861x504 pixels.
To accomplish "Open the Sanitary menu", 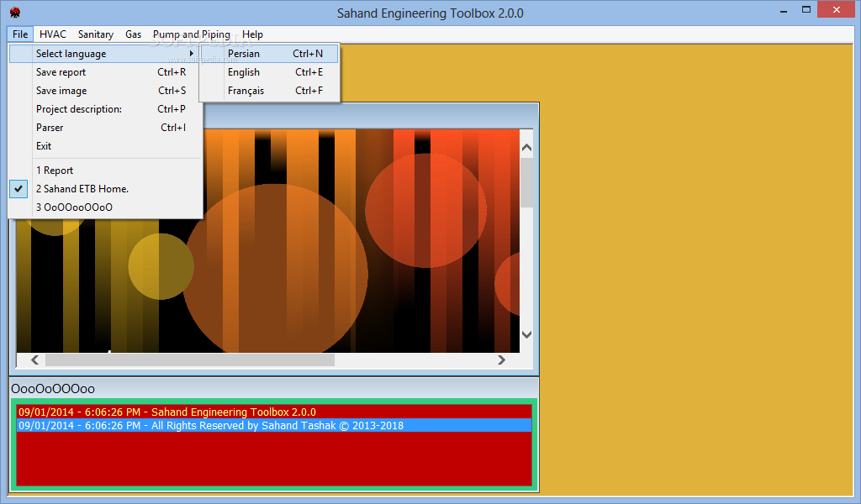I will point(96,34).
